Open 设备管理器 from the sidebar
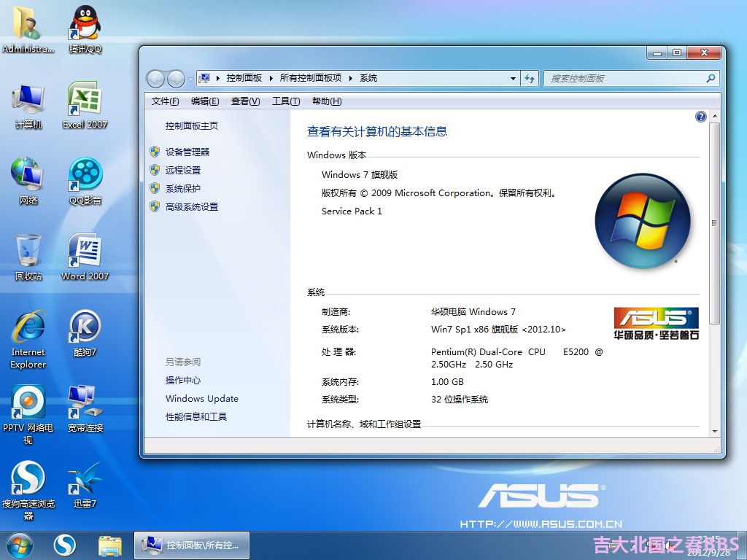This screenshot has width=747, height=560. (x=187, y=152)
